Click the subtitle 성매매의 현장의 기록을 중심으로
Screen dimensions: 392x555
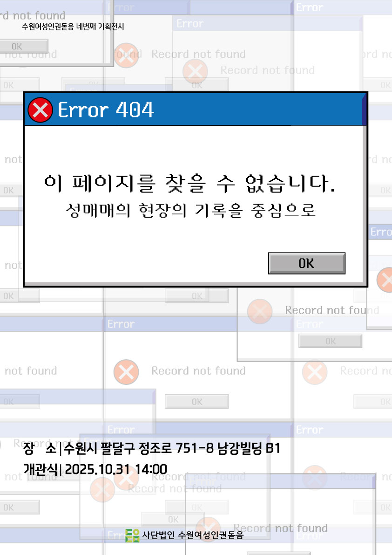(190, 210)
